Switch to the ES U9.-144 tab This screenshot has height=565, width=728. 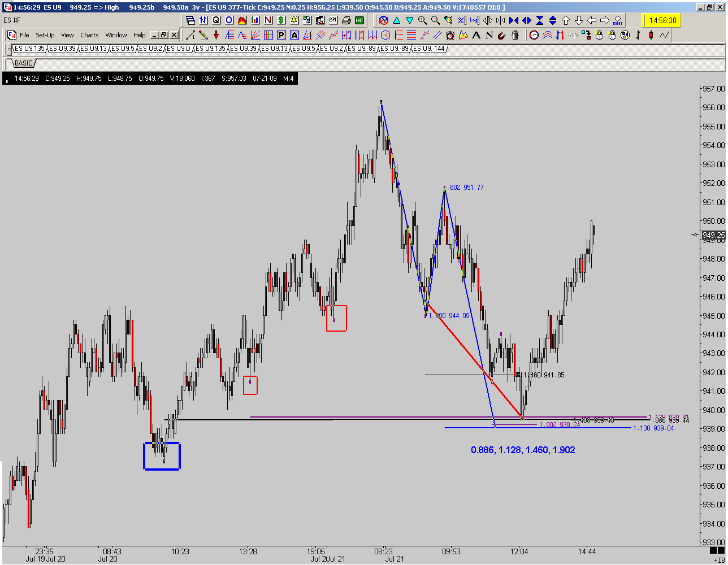429,49
